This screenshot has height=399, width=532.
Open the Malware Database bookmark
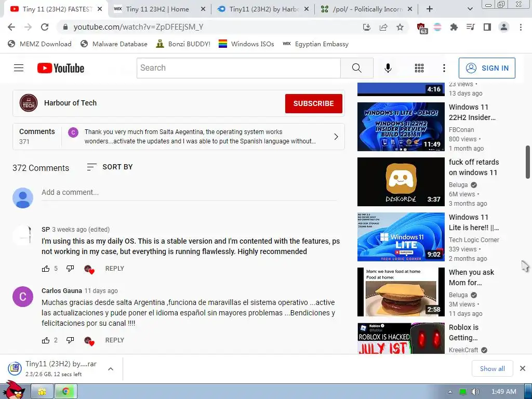[114, 44]
